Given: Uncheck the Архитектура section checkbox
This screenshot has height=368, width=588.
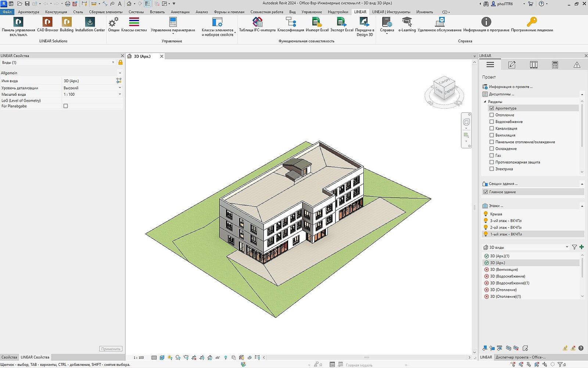Looking at the screenshot, I should (x=492, y=108).
